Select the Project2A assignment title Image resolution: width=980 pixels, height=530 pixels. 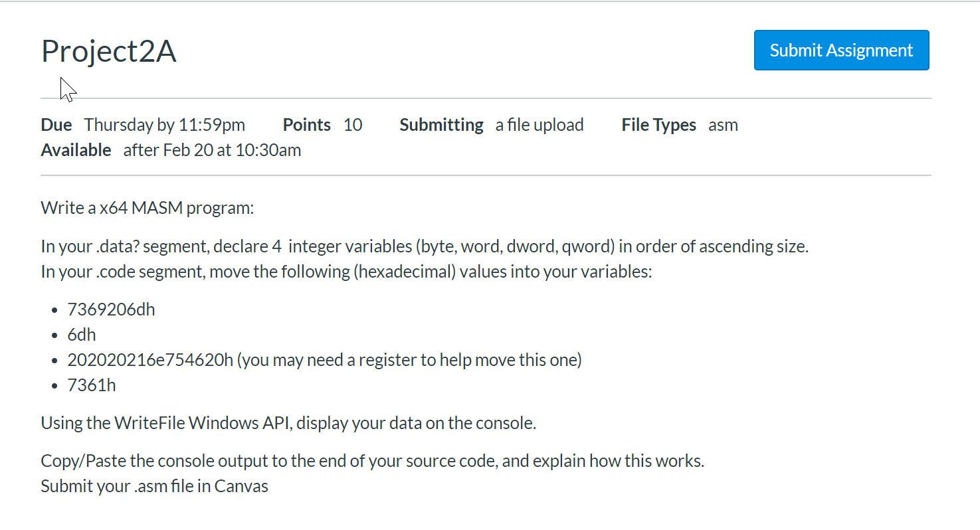(x=108, y=50)
